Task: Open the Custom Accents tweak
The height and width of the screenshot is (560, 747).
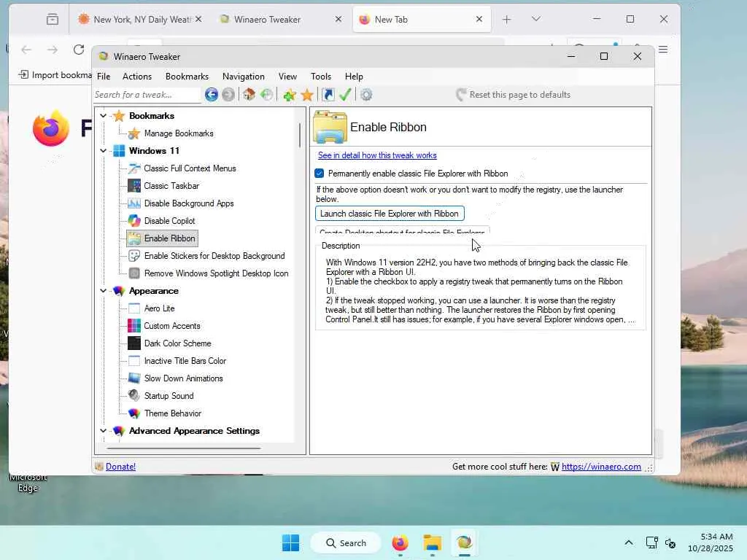Action: [x=172, y=326]
